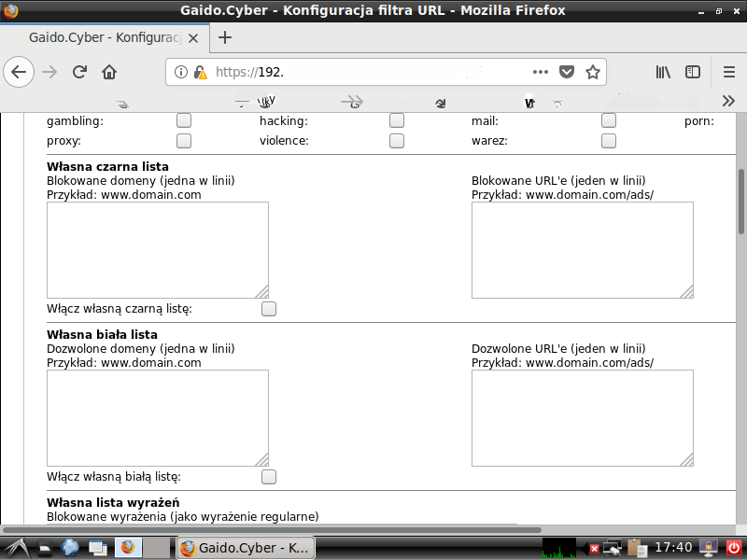Open page actions three-dot menu
The width and height of the screenshot is (747, 560).
point(541,72)
